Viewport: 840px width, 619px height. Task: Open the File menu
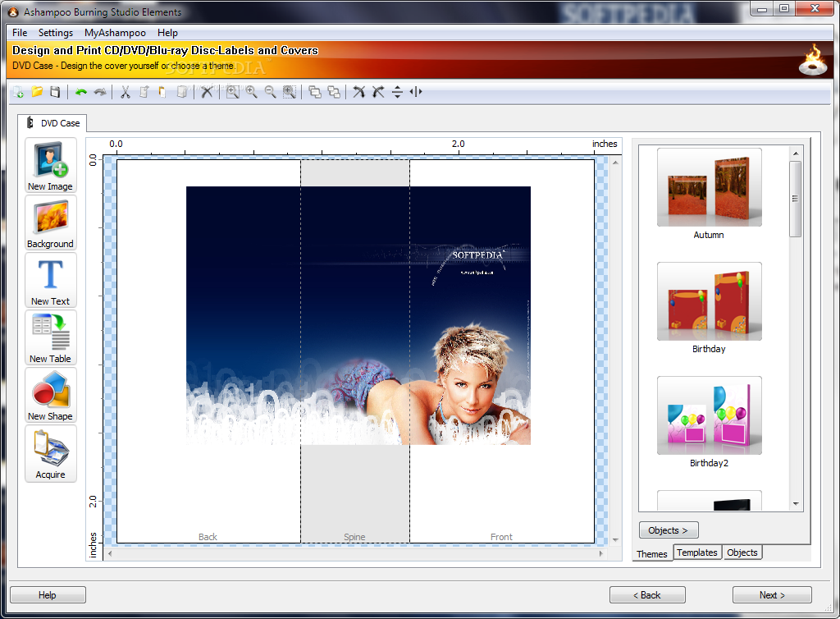(20, 33)
